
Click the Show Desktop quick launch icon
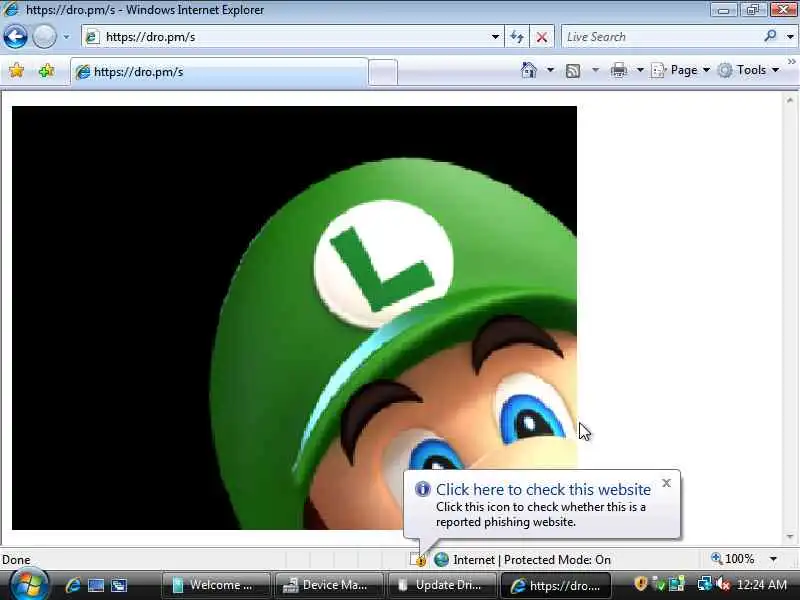point(96,585)
